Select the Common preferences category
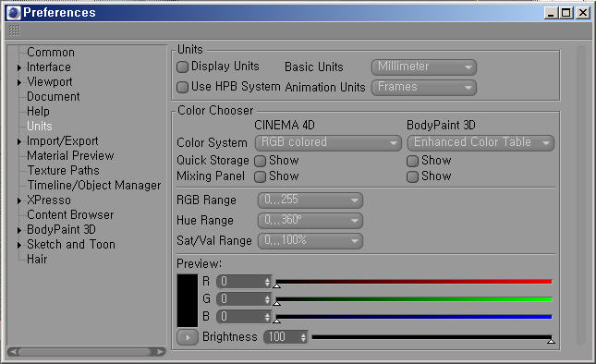The height and width of the screenshot is (364, 596). pos(51,53)
